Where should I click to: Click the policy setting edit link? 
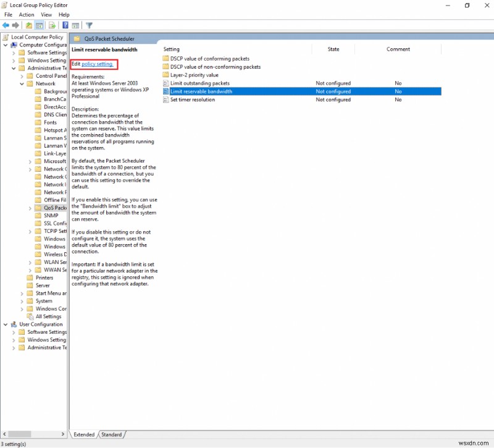tap(98, 64)
